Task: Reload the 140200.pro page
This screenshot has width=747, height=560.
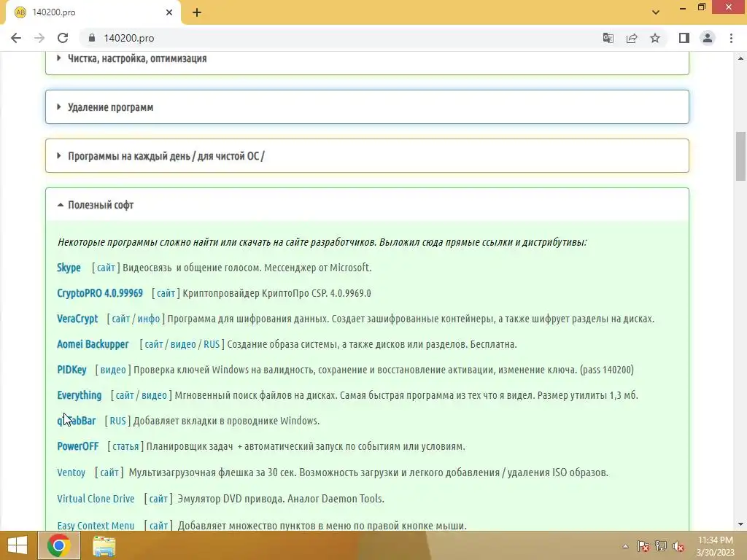Action: point(63,38)
